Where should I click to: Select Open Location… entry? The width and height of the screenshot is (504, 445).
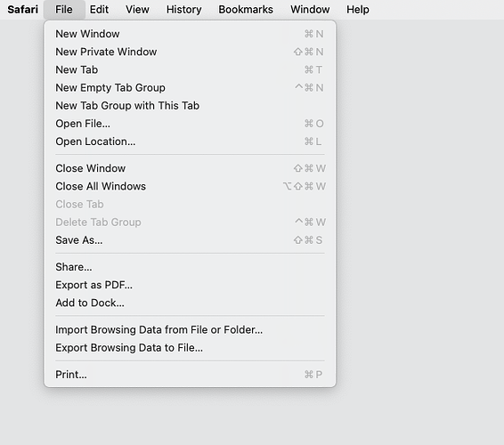pyautogui.click(x=190, y=142)
